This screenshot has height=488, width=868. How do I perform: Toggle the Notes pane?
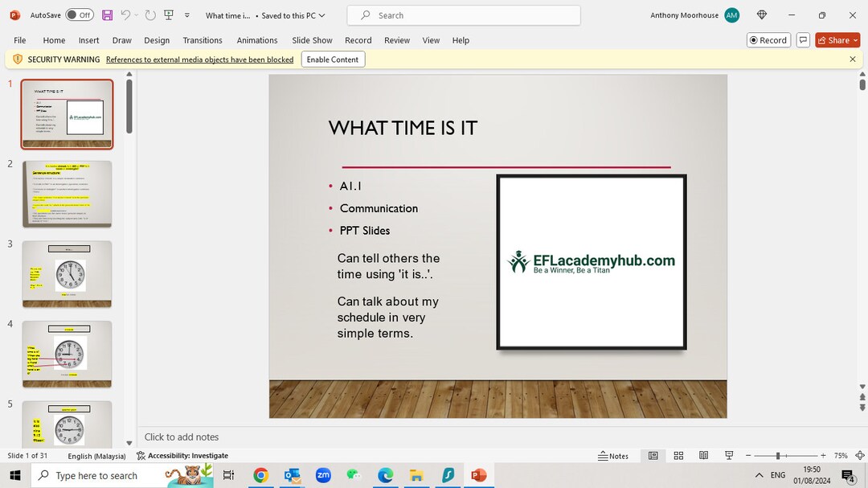tap(615, 455)
